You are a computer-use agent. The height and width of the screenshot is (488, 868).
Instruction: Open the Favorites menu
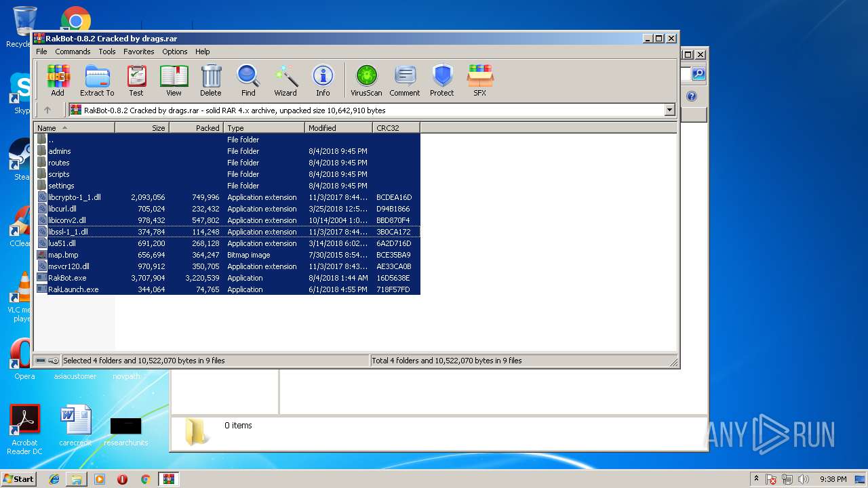point(138,52)
